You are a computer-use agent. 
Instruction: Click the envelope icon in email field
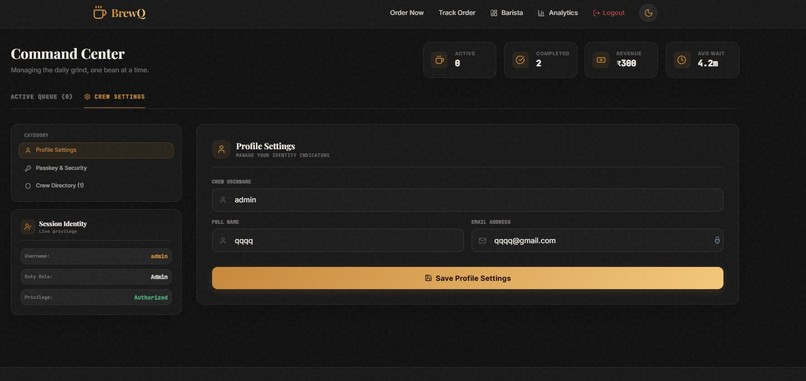pyautogui.click(x=482, y=241)
